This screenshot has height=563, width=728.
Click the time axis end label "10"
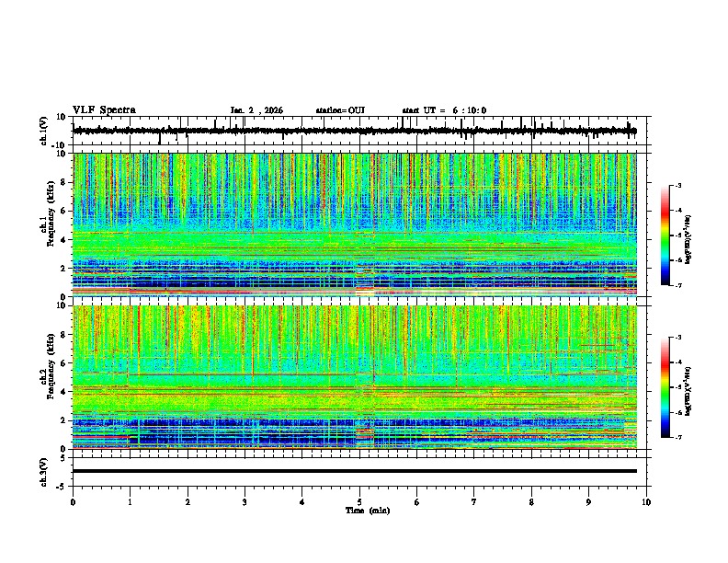coord(646,502)
